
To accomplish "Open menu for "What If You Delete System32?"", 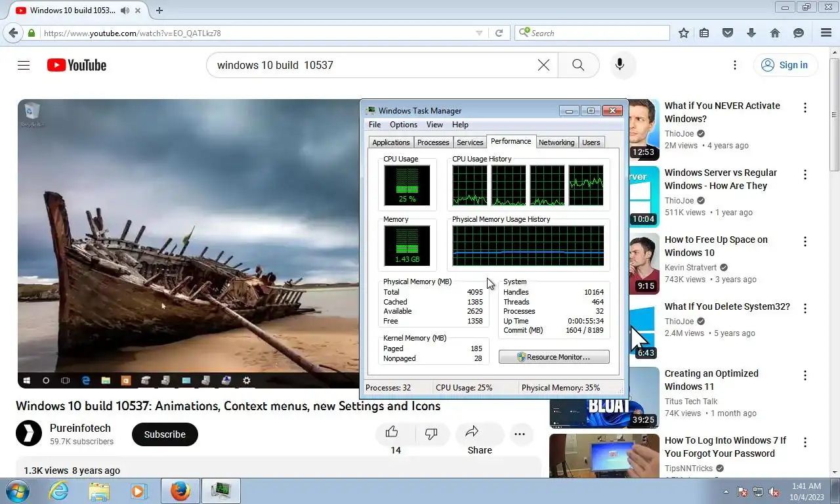I will [805, 308].
